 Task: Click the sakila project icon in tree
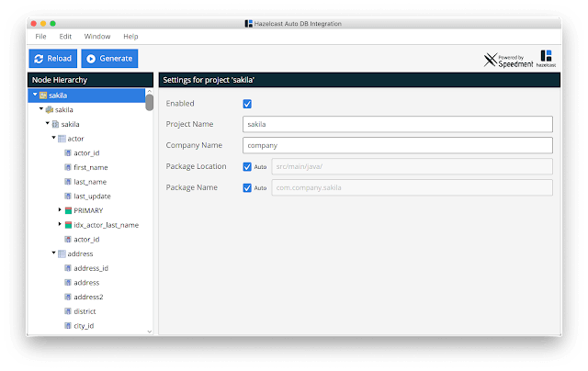43,96
